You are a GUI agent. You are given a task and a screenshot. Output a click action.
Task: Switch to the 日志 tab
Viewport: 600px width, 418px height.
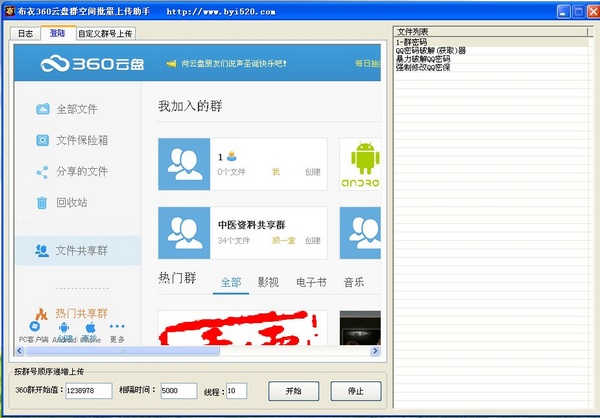click(x=26, y=34)
